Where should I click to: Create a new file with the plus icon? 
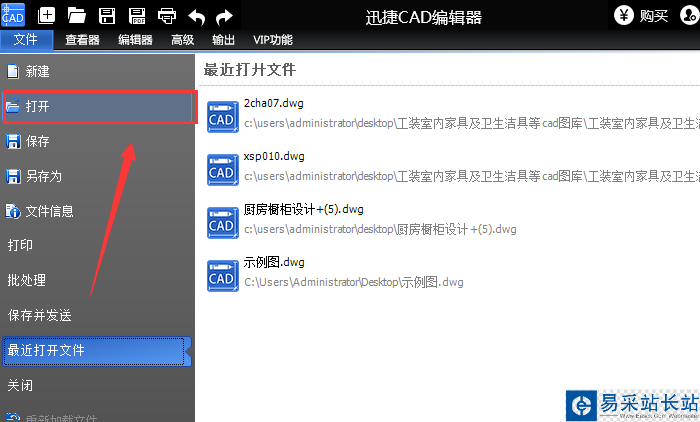click(46, 16)
